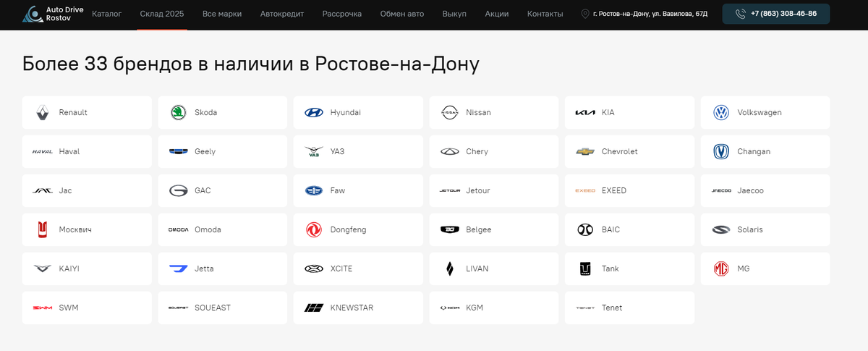Image resolution: width=868 pixels, height=351 pixels.
Task: Click the Auto Drive Rostov logo
Action: pos(53,14)
